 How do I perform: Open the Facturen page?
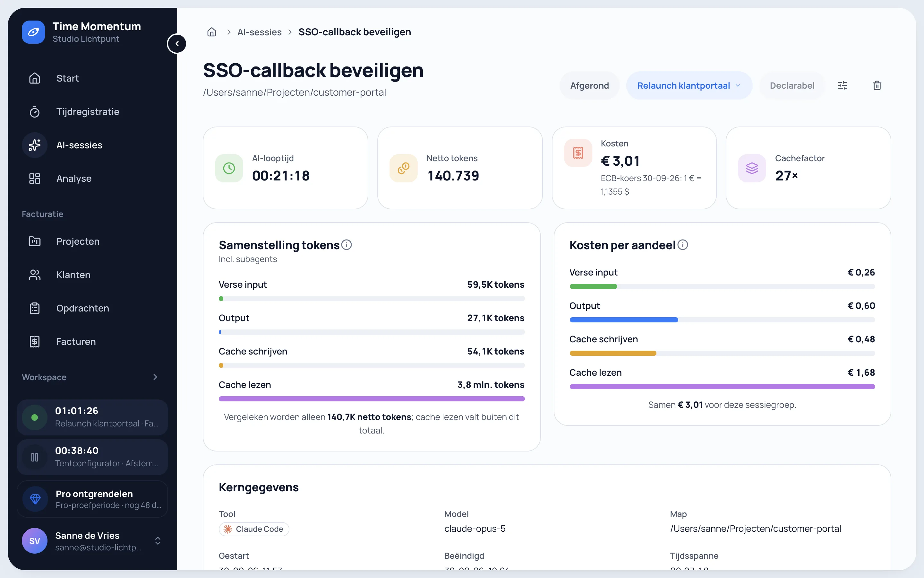(92, 342)
